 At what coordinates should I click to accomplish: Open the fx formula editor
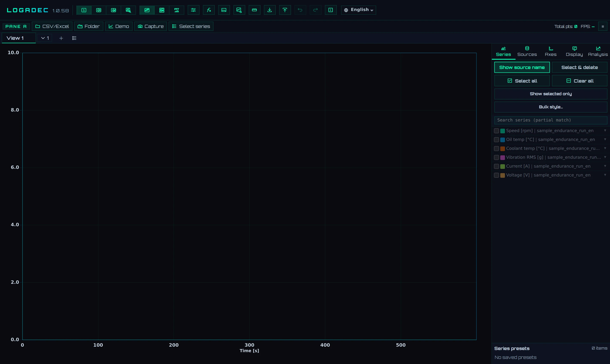209,10
